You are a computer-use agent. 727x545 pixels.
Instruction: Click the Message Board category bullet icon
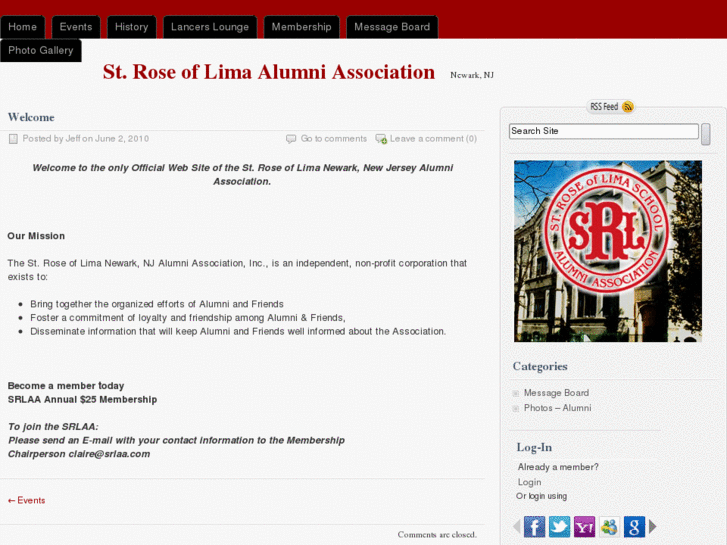[516, 394]
